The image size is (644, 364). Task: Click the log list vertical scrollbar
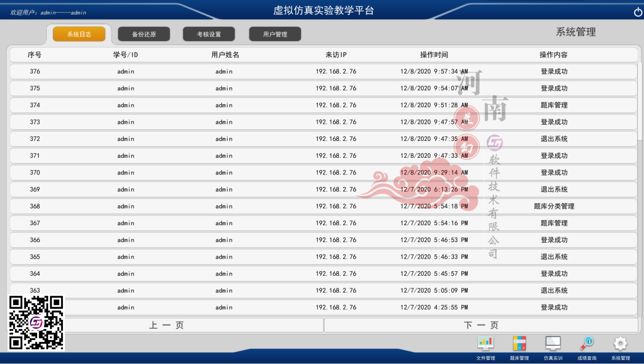coord(639,101)
